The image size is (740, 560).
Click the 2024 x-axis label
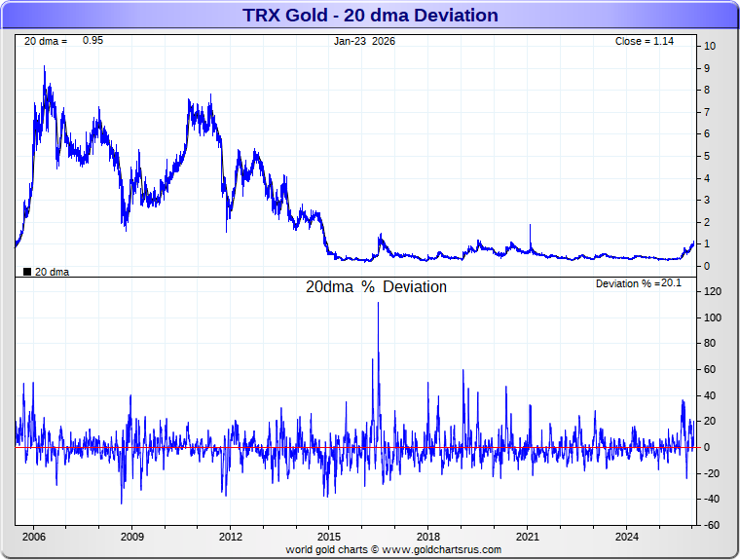[x=627, y=537]
